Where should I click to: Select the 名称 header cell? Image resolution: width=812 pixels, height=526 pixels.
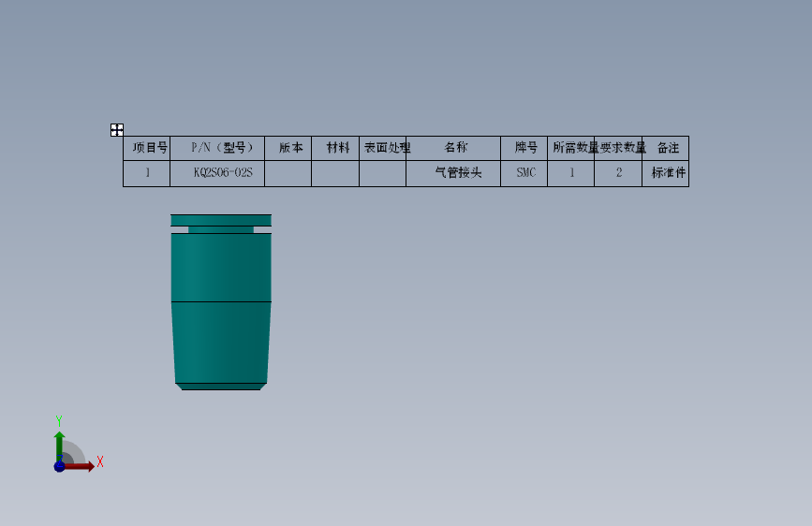click(x=453, y=148)
